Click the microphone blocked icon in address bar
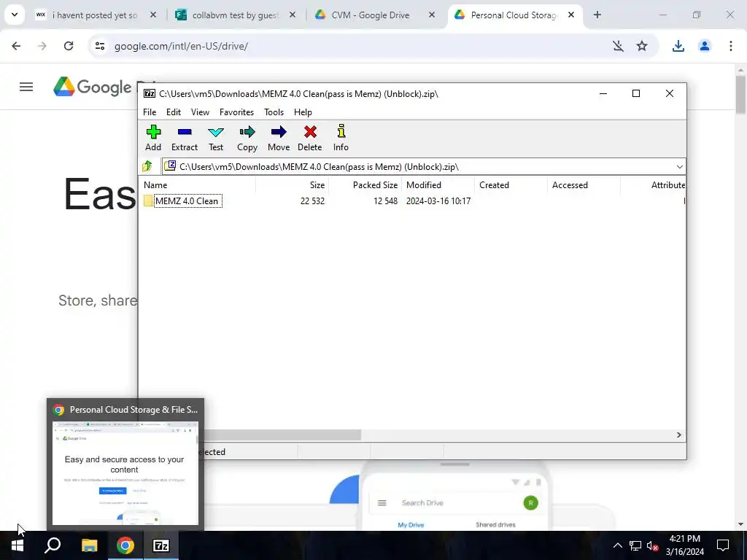The image size is (747, 560). (x=619, y=46)
